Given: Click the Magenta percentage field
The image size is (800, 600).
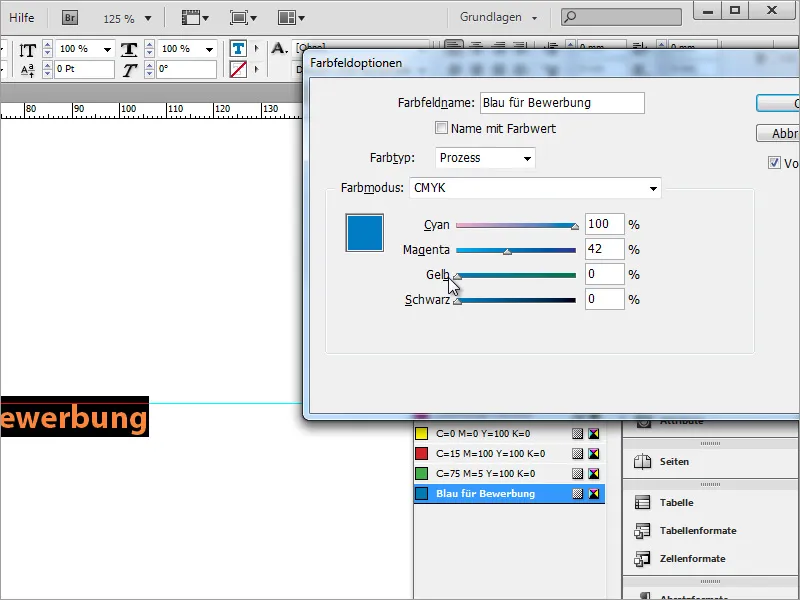Looking at the screenshot, I should [x=605, y=249].
